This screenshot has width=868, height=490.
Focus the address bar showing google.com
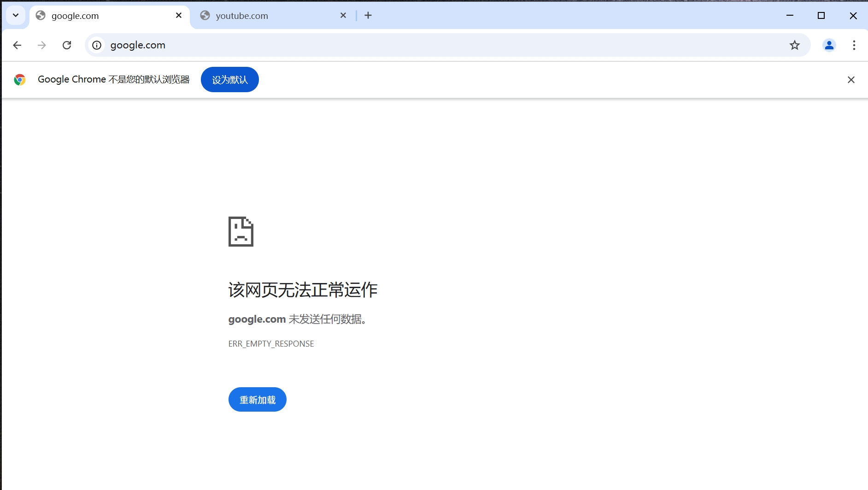click(447, 45)
